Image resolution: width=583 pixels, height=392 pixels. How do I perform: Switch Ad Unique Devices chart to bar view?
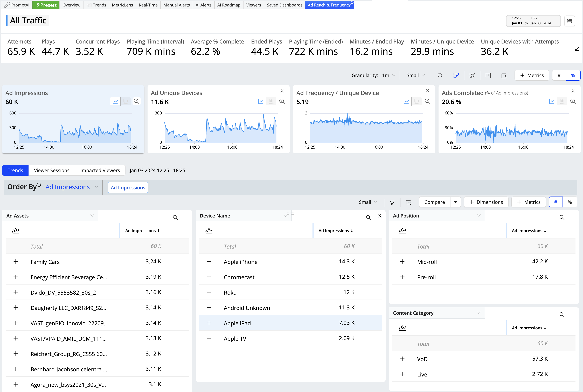coord(271,101)
